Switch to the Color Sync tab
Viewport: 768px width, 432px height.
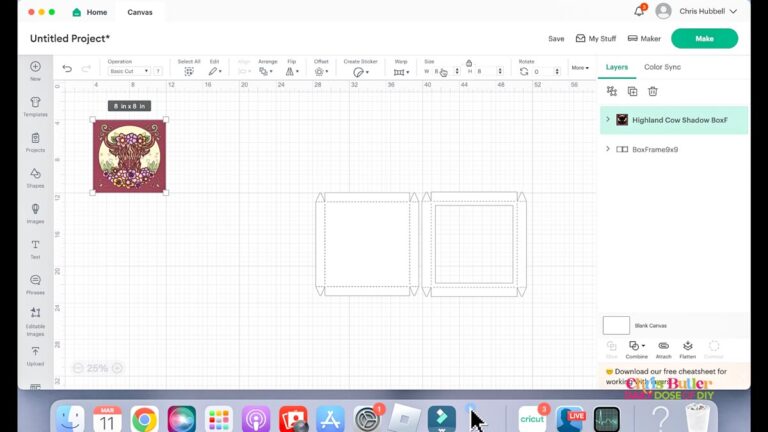coord(662,67)
